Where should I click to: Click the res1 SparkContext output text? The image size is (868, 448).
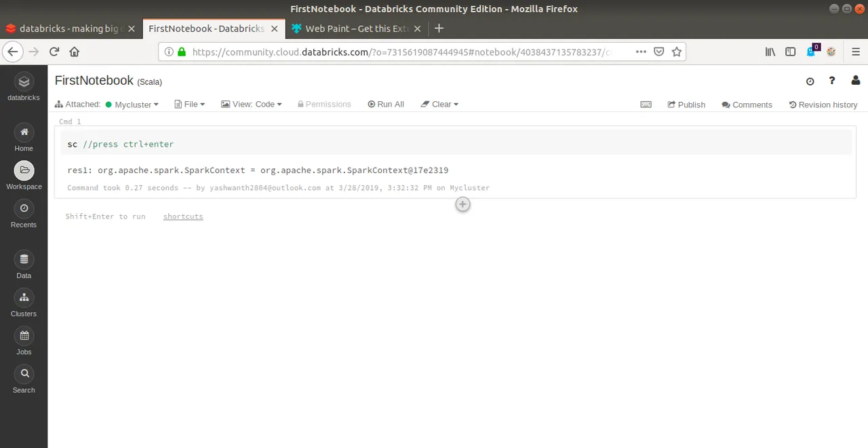[258, 170]
